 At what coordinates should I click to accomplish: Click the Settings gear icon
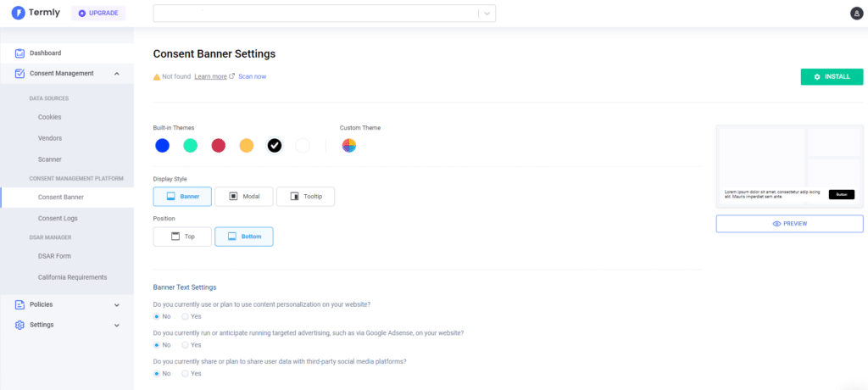click(x=19, y=325)
